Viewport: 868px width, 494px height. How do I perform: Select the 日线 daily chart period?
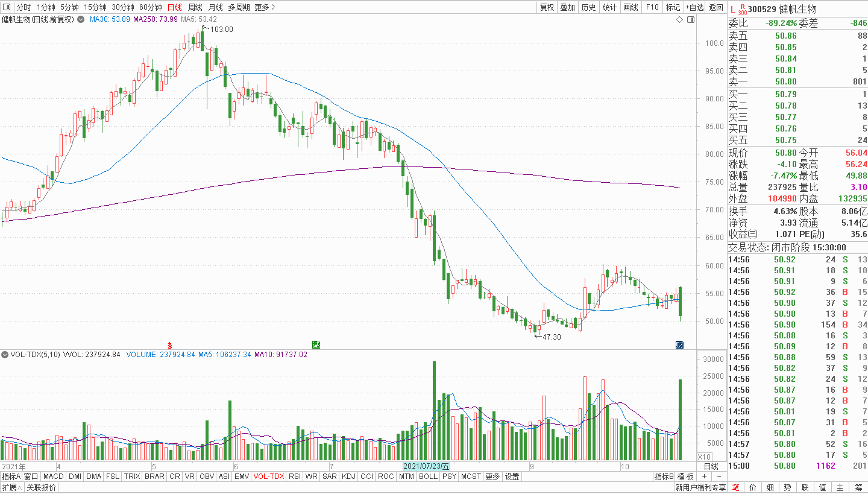175,7
